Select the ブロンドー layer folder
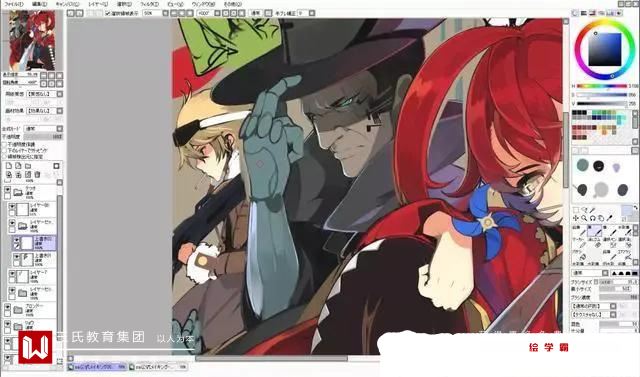This screenshot has height=377, width=640. [30, 310]
